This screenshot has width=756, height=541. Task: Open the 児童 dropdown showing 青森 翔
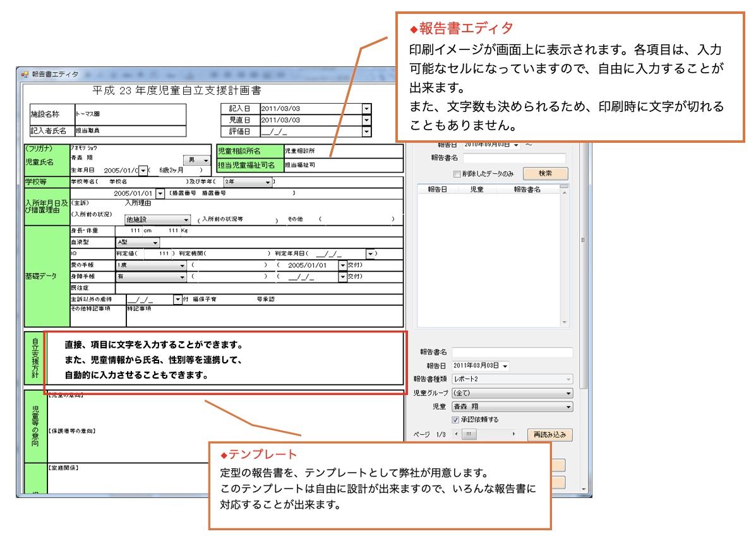coord(512,407)
